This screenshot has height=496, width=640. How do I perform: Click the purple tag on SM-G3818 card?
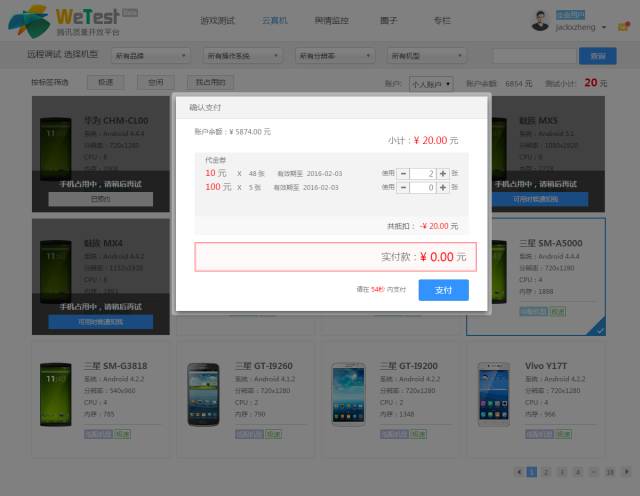(x=98, y=434)
